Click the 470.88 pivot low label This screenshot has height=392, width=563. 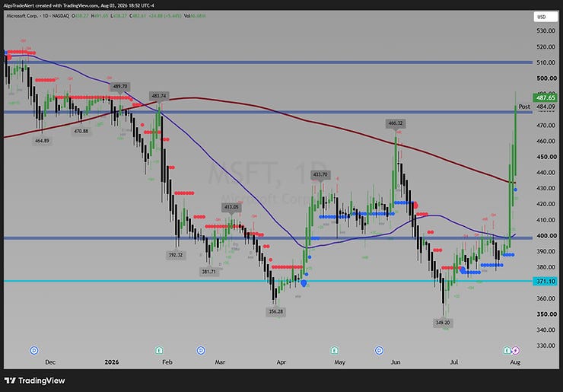click(81, 131)
